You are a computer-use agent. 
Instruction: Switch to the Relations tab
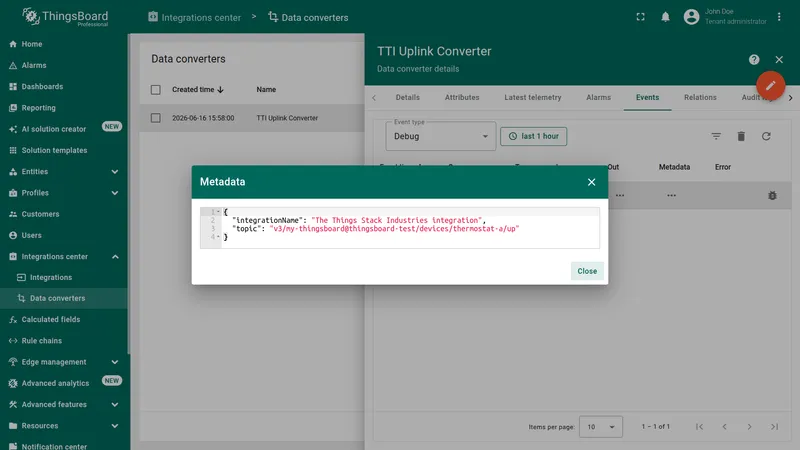pos(700,97)
